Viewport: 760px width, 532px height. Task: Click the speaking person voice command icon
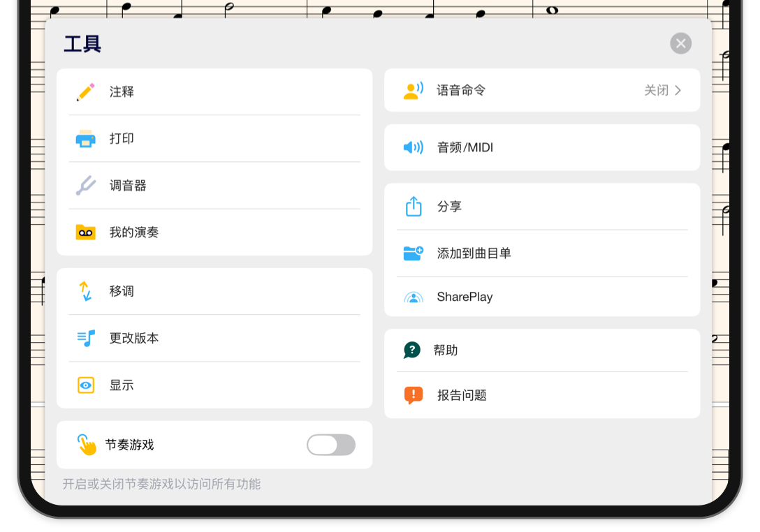tap(413, 91)
